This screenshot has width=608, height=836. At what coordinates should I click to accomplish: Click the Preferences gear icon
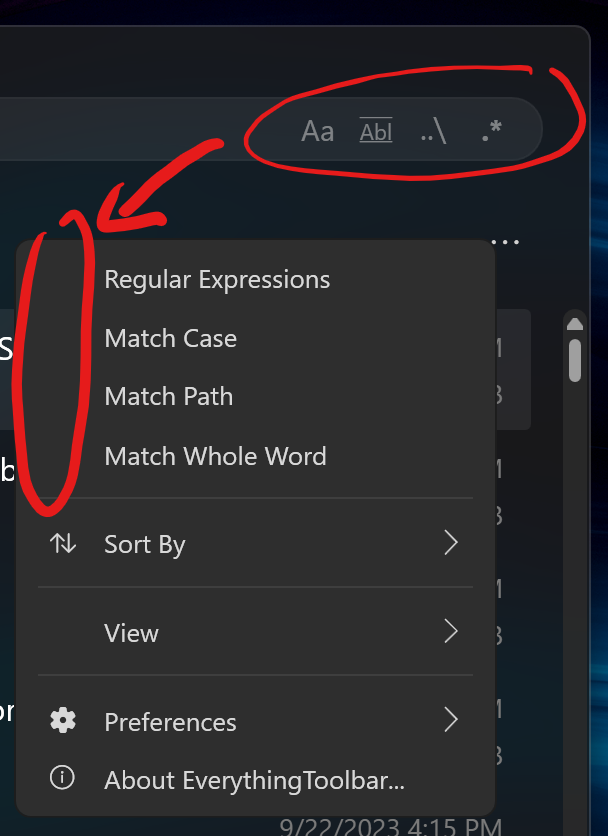pos(62,721)
